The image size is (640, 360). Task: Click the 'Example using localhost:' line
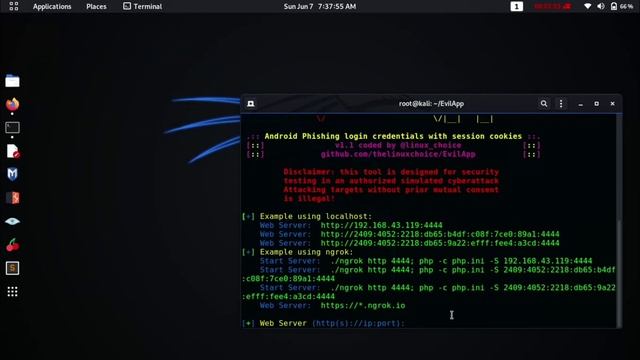coord(307,216)
